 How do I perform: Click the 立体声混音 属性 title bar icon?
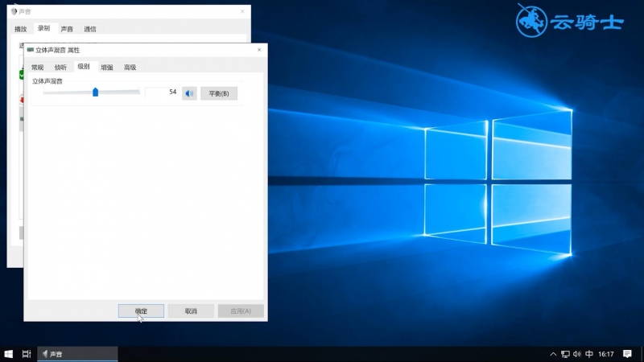pos(30,50)
